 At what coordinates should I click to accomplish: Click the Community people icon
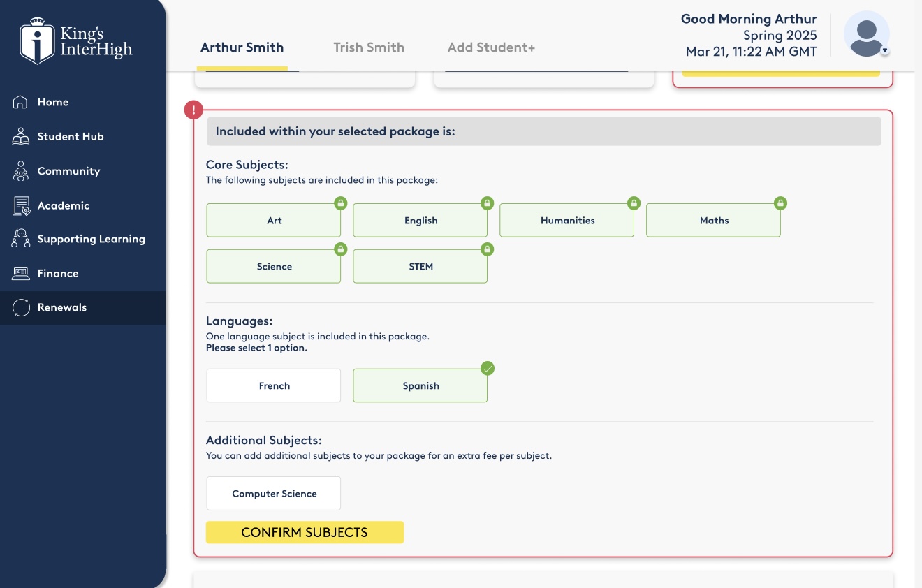20,171
